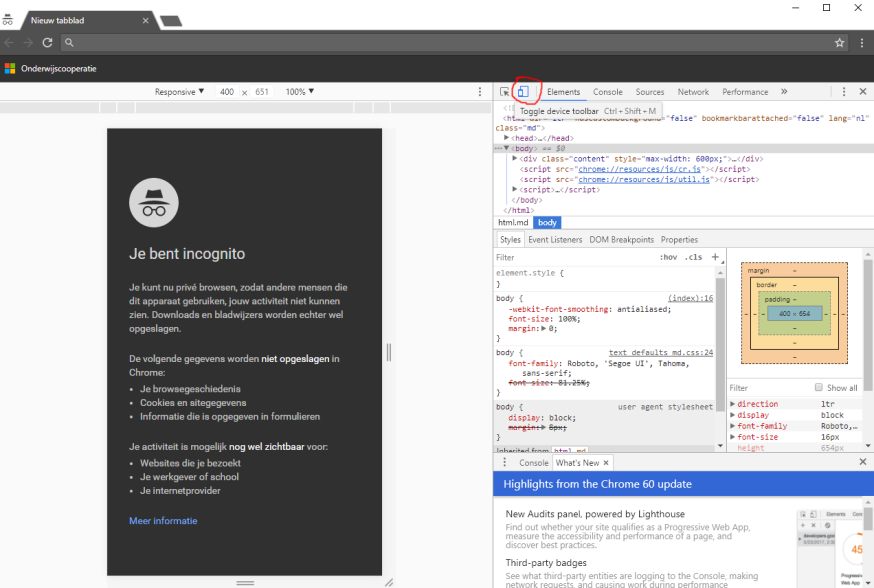
Task: Open the Responsive device dropdown
Action: [179, 91]
